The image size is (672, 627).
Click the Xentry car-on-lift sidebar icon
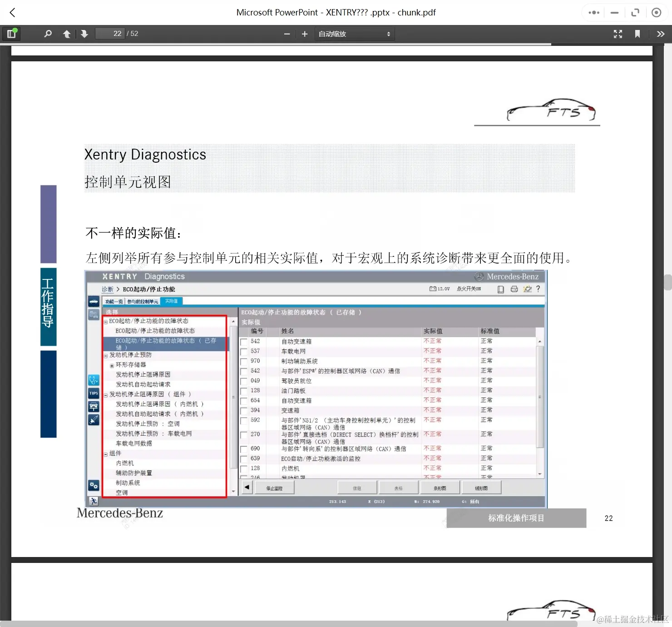coord(94,406)
